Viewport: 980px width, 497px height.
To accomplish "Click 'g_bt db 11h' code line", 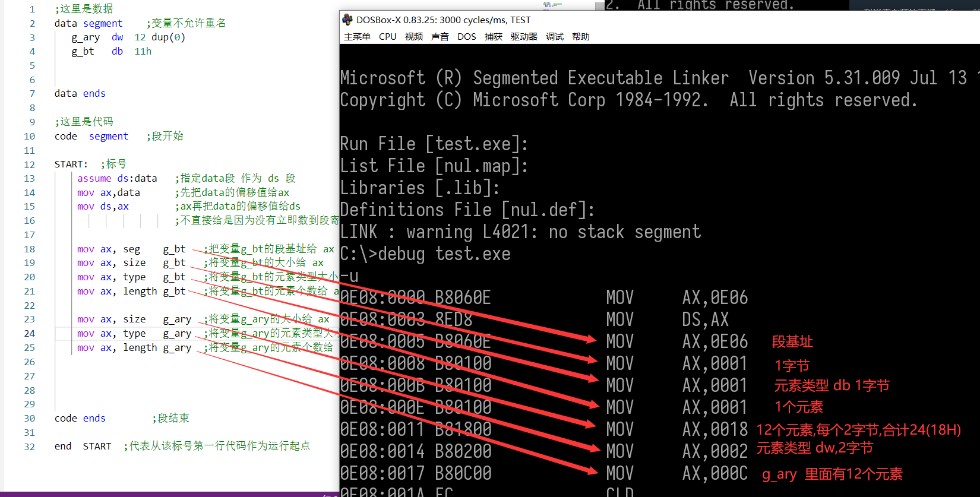I will [112, 52].
